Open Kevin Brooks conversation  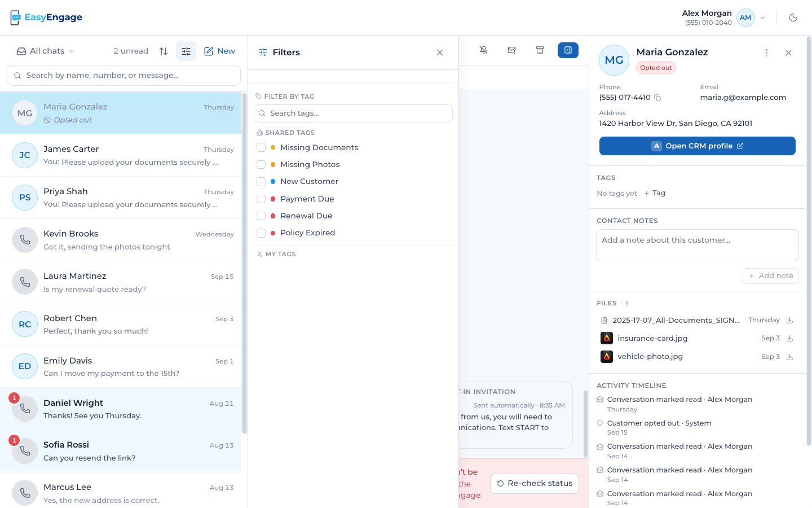[x=121, y=240]
